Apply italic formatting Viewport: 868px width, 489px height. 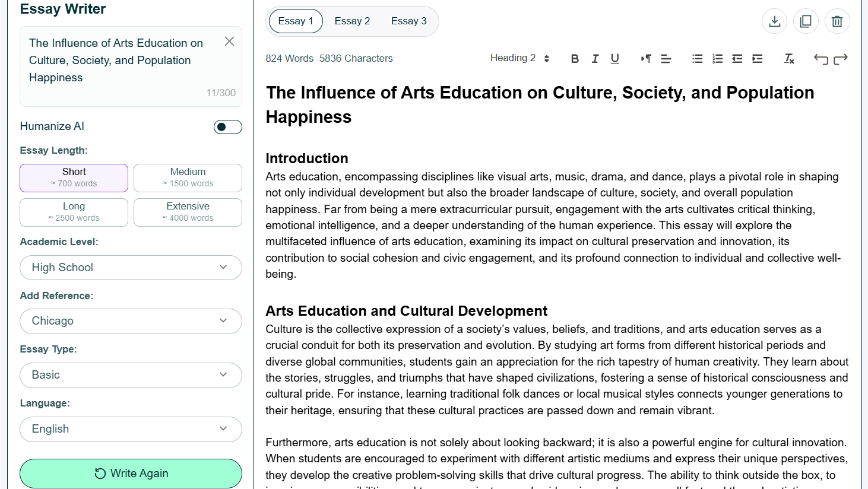pyautogui.click(x=595, y=59)
